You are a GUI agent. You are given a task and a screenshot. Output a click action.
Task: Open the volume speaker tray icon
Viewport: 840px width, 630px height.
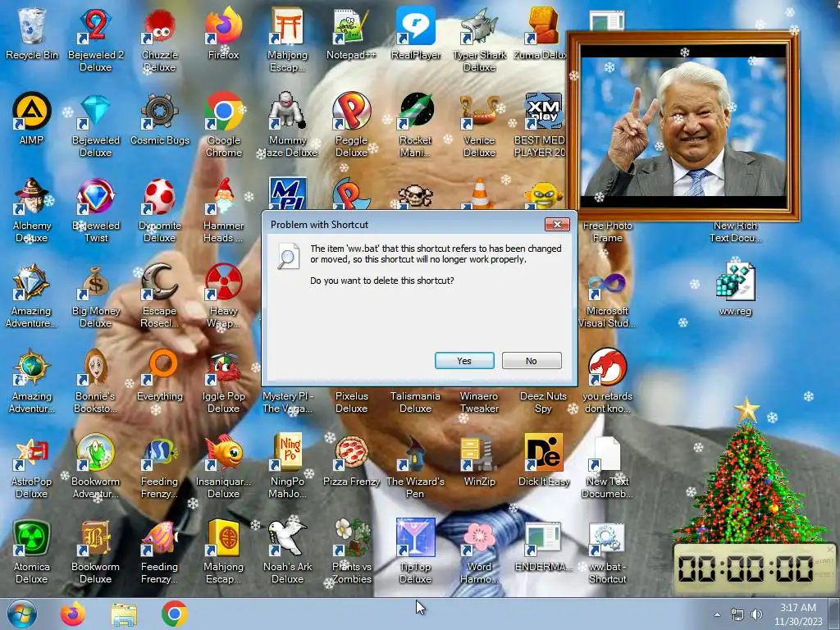756,614
